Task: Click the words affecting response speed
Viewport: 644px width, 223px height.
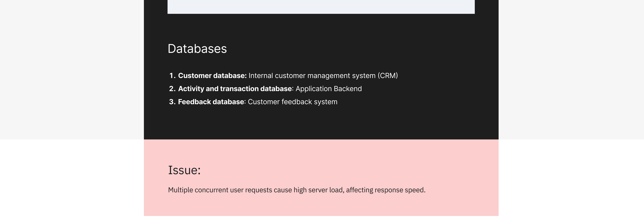Action: (x=386, y=190)
